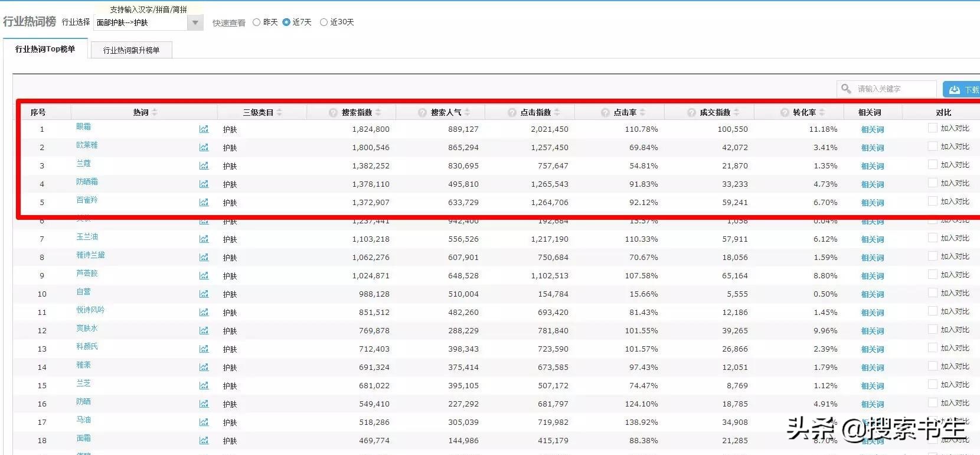This screenshot has height=455, width=980.
Task: Open trend chart icon for 眼霜
Action: [x=204, y=129]
